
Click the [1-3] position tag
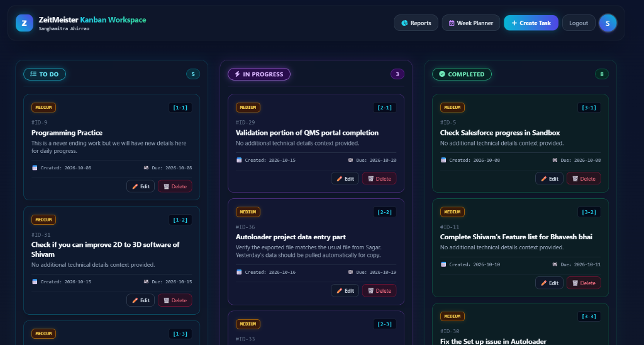(180, 334)
